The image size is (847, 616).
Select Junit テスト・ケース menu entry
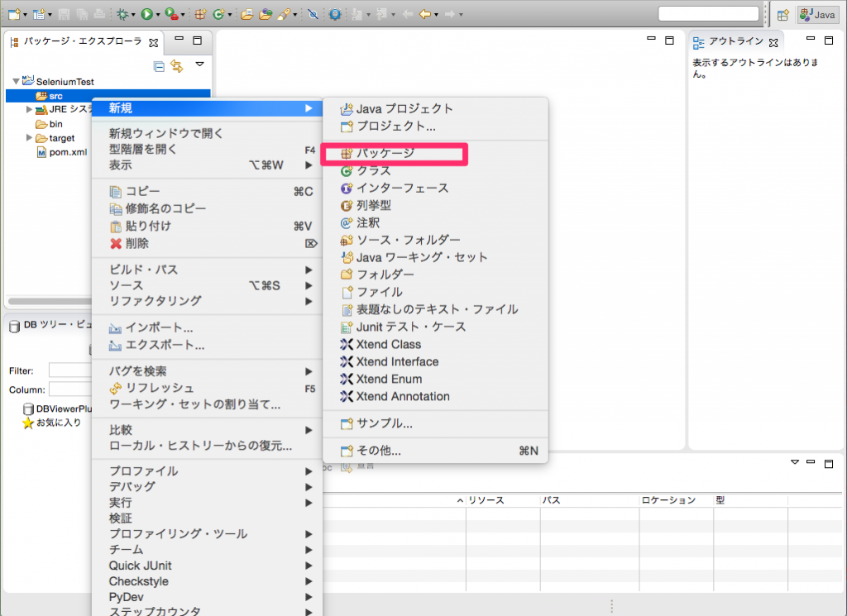click(410, 327)
